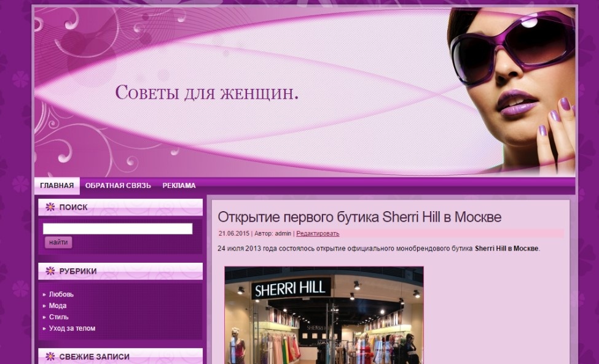
Task: Open the Стиль category link
Action: [x=59, y=317]
